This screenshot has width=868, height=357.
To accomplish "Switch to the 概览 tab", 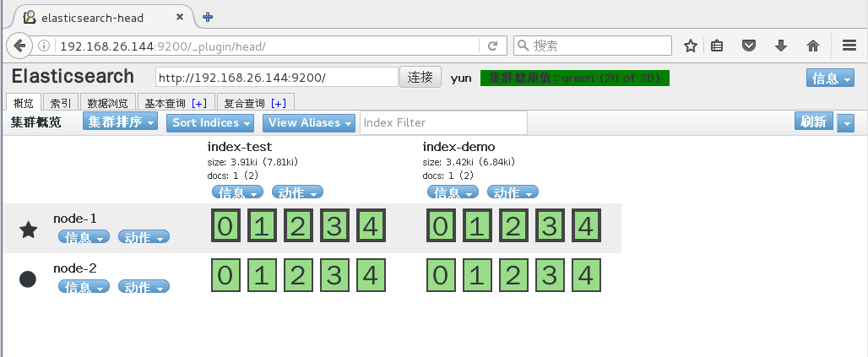I will click(24, 103).
